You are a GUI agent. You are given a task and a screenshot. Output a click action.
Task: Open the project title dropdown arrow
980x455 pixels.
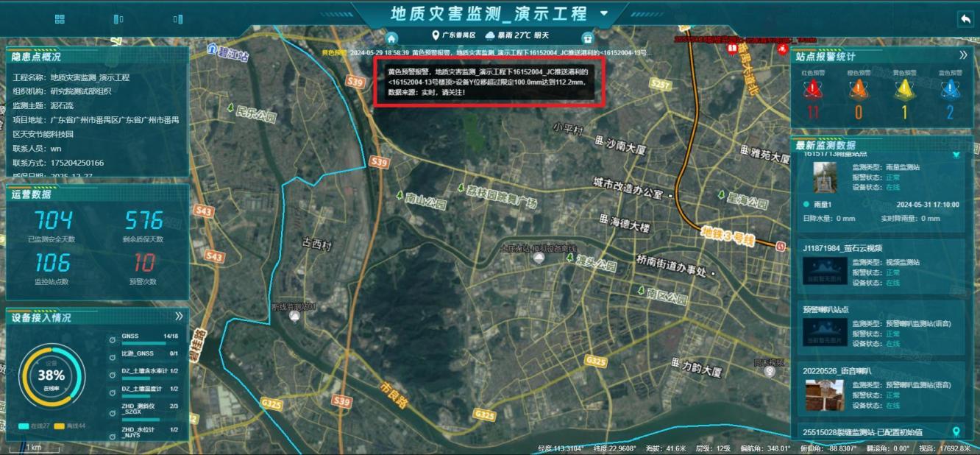pos(604,13)
